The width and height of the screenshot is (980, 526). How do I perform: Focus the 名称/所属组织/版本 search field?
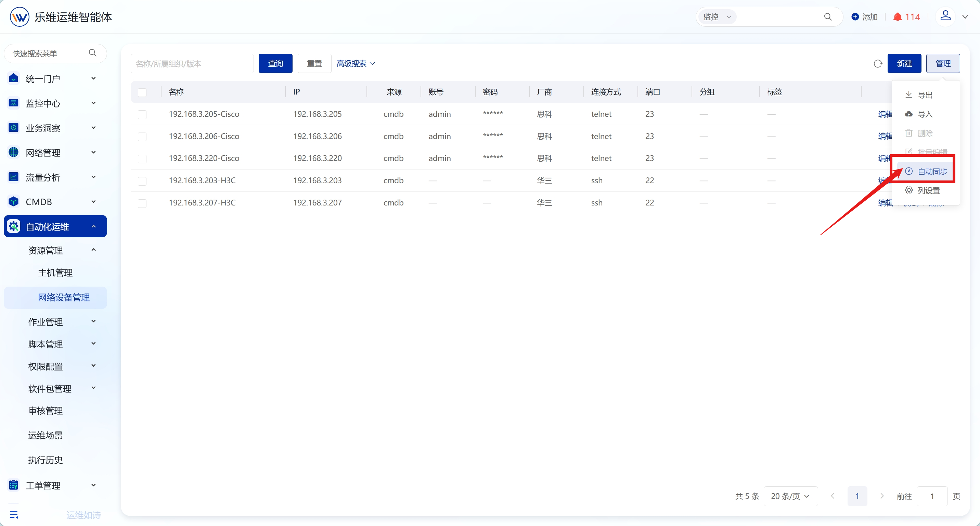(193, 64)
